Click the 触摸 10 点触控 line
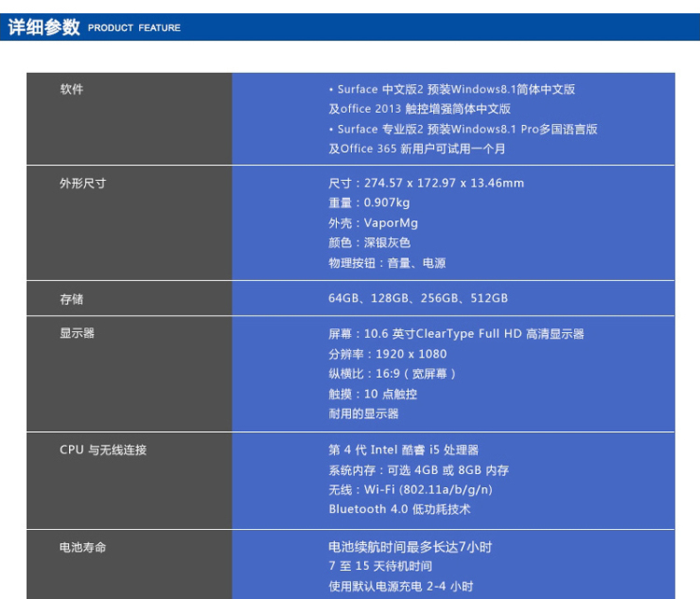700x599 pixels. (x=372, y=394)
